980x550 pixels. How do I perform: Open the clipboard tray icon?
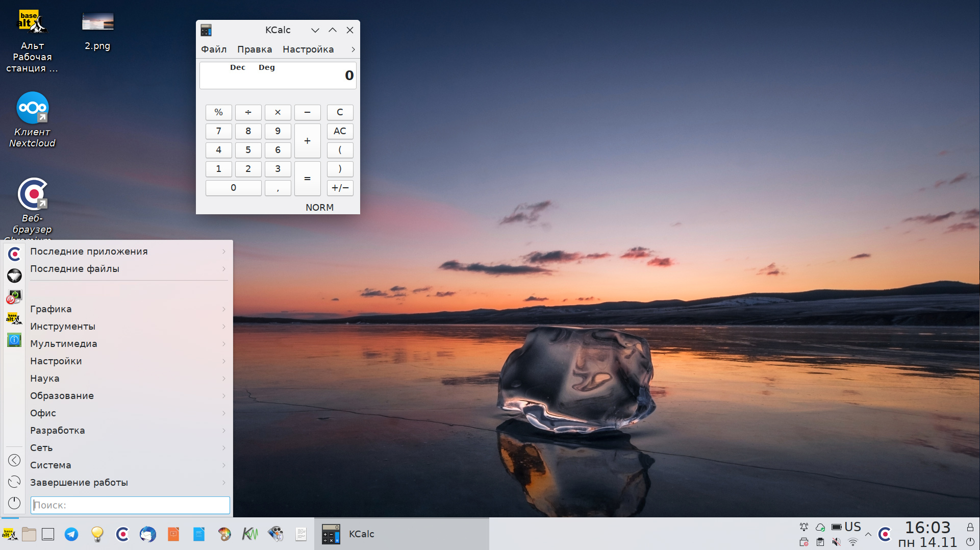tap(820, 542)
